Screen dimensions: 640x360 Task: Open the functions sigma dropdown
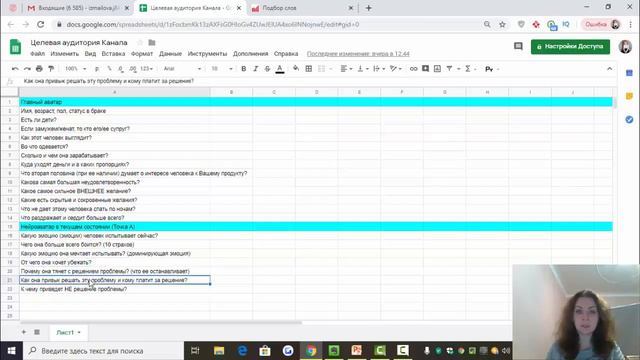click(x=470, y=69)
